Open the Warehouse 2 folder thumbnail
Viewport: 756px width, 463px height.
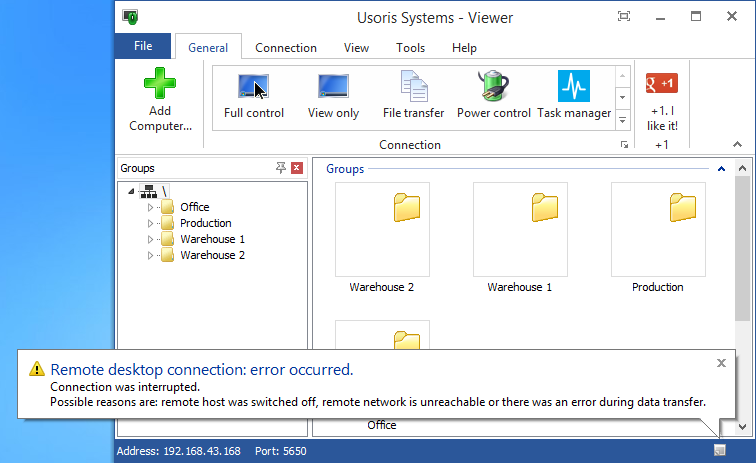click(x=381, y=229)
